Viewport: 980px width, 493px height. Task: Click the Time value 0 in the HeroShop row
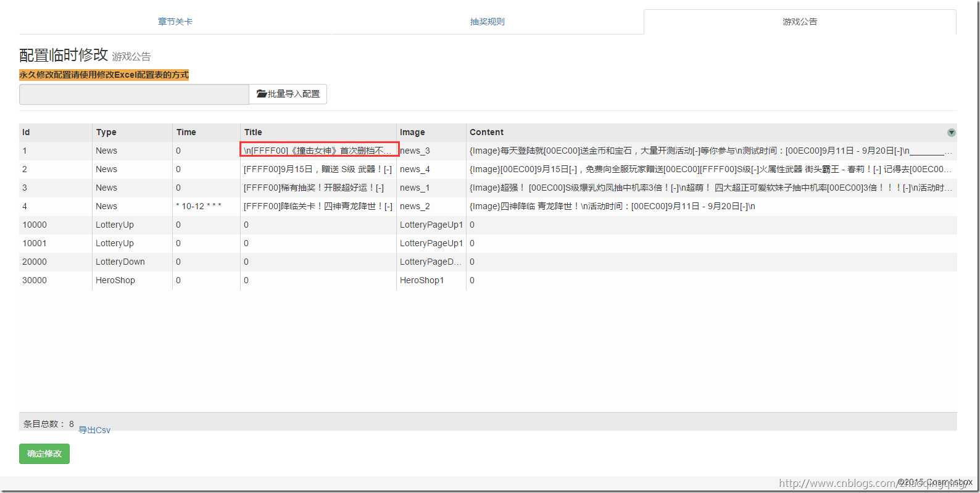pyautogui.click(x=206, y=280)
